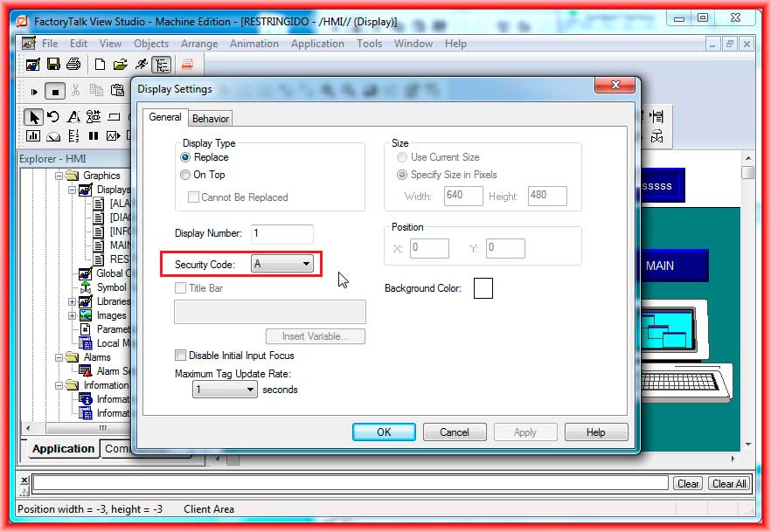
Task: Click the Stop Test square icon
Action: pos(55,91)
